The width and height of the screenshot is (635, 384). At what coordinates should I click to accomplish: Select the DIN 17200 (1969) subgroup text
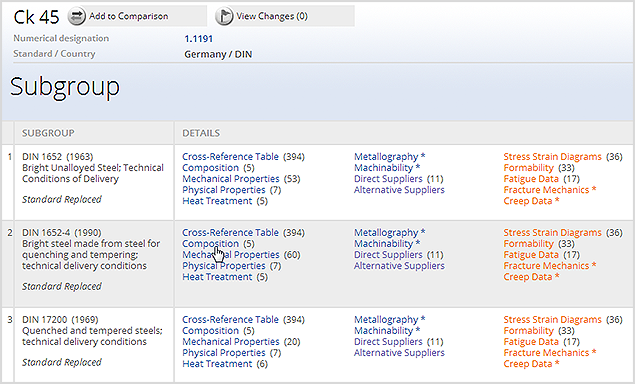tap(60, 320)
